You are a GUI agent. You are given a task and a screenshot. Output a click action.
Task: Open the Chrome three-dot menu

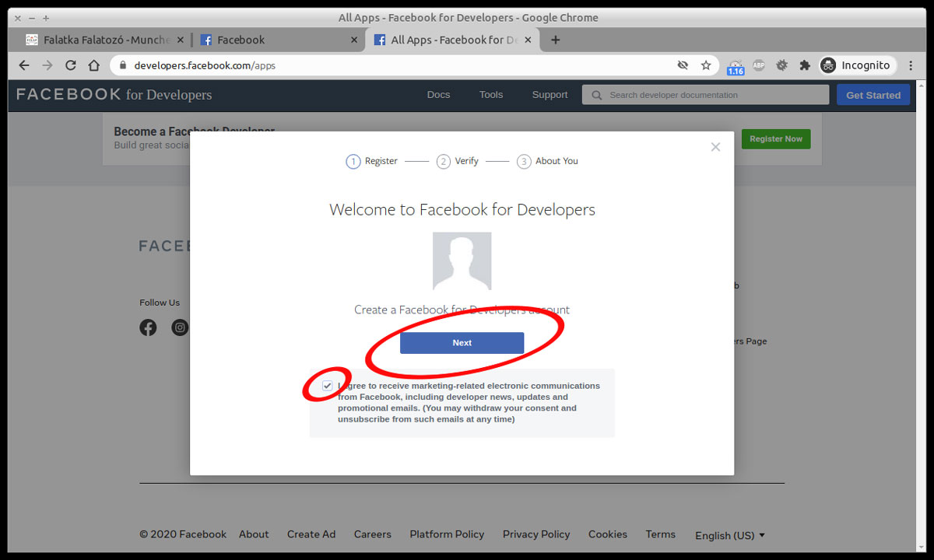911,65
